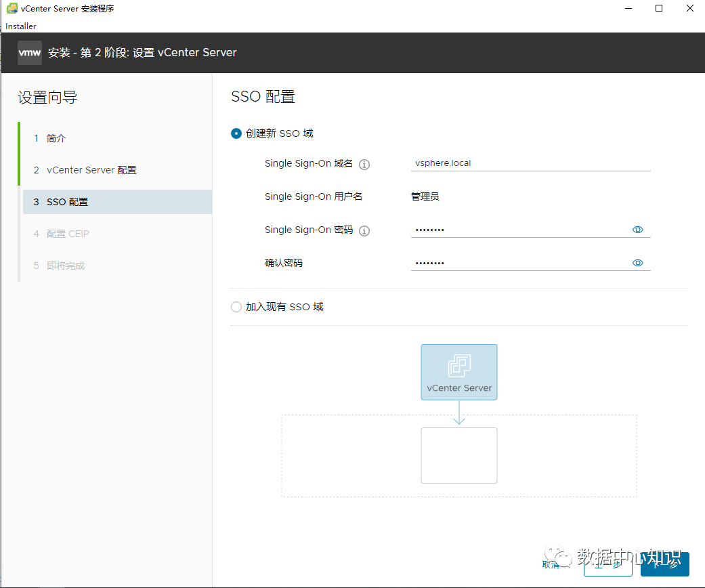Click the blue 下一步 button

(x=665, y=564)
